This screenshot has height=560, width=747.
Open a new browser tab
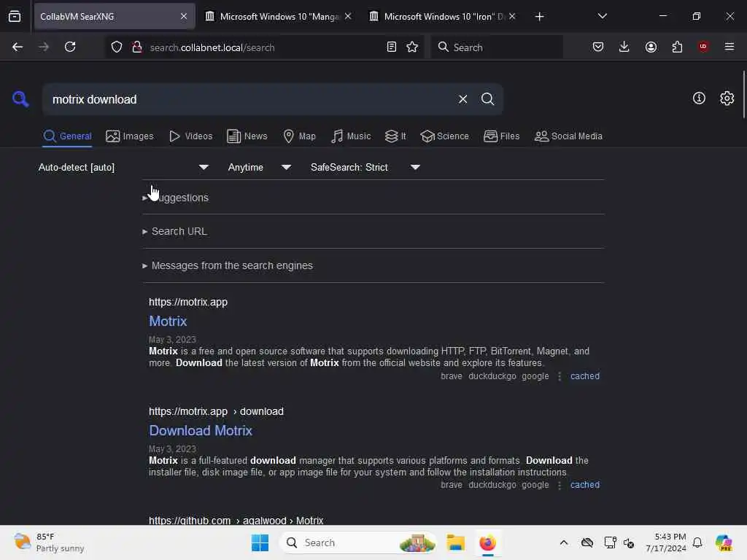pos(539,17)
